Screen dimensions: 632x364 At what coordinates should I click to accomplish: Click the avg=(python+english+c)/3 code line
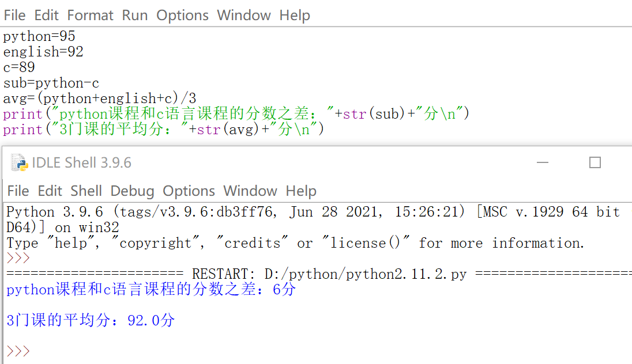100,98
